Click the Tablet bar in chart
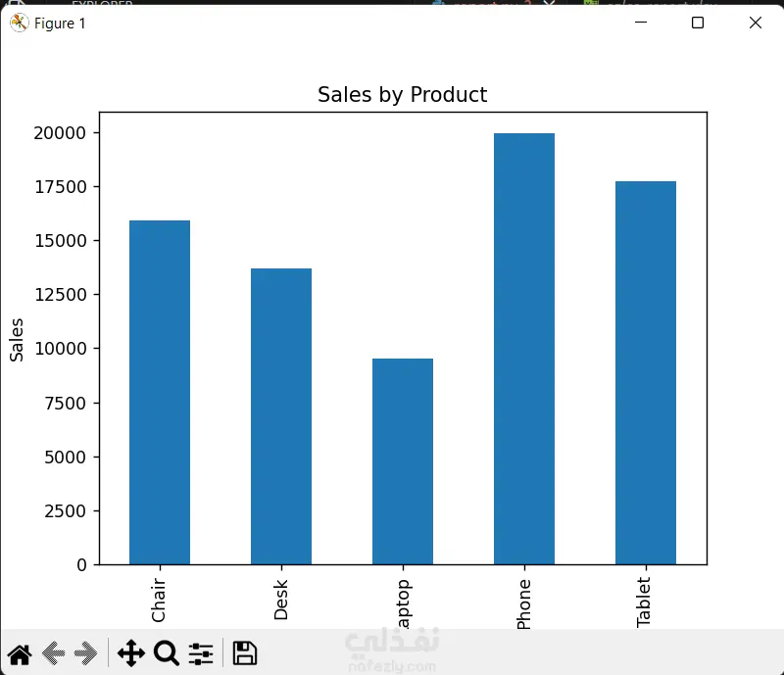Viewport: 784px width, 675px height. (646, 372)
